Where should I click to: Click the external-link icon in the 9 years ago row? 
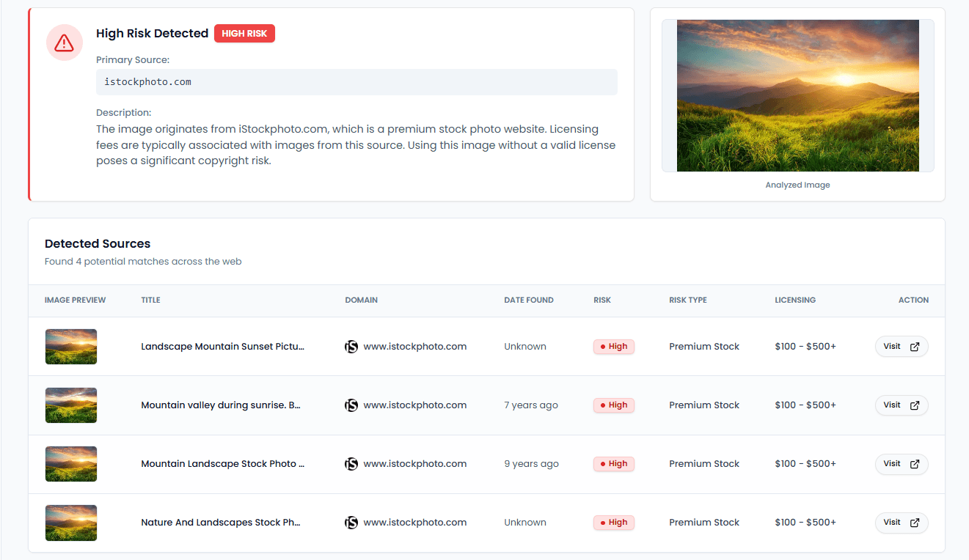[x=914, y=463]
